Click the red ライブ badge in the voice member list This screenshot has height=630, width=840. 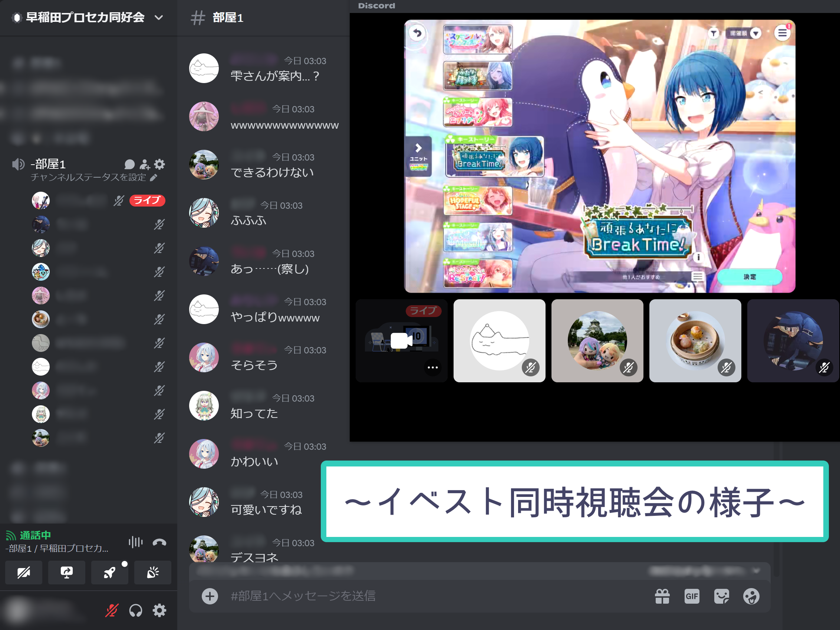pos(147,201)
